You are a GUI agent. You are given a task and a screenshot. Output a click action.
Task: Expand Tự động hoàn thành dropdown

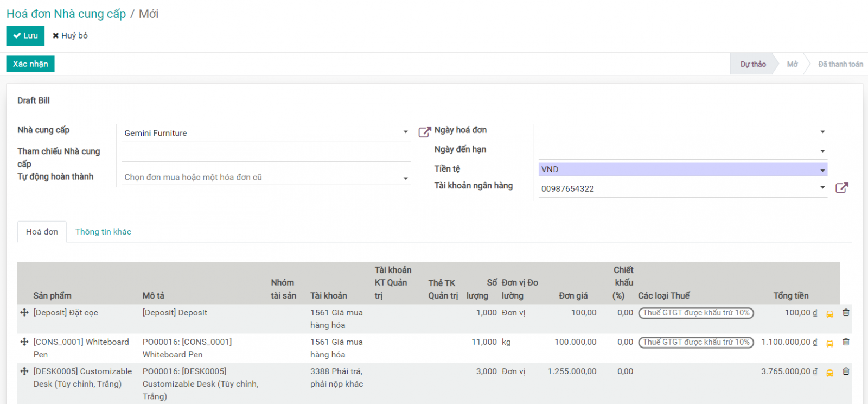(x=405, y=178)
